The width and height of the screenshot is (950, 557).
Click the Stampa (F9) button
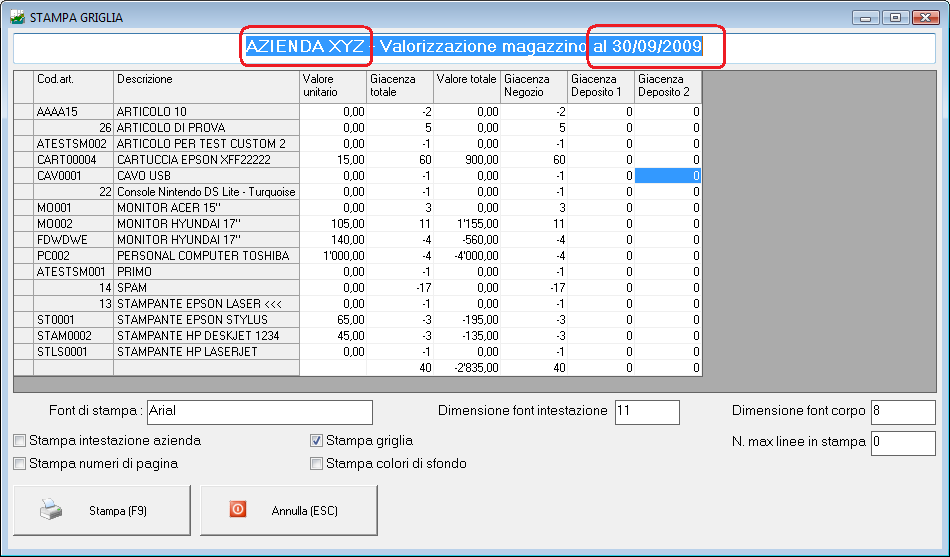tap(102, 510)
